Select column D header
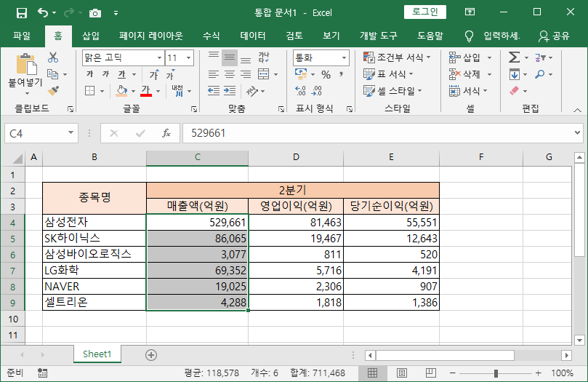The width and height of the screenshot is (588, 382). tap(296, 157)
